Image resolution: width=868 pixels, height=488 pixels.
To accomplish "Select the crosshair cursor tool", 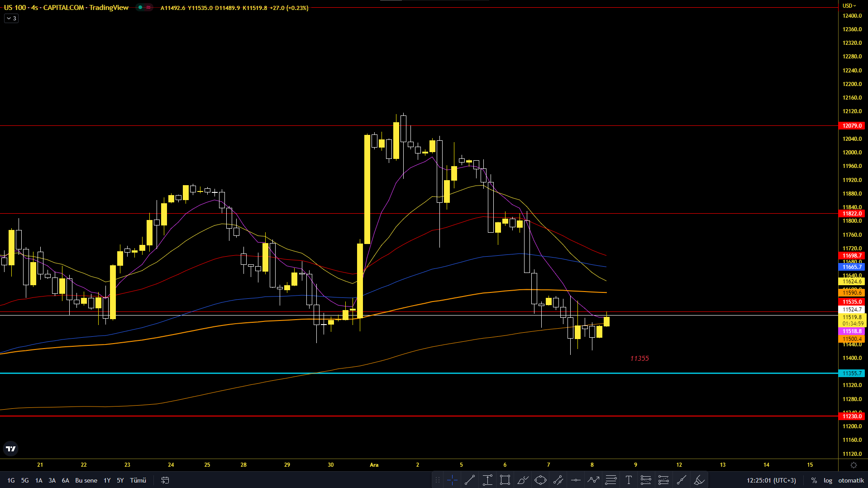I will pyautogui.click(x=452, y=480).
